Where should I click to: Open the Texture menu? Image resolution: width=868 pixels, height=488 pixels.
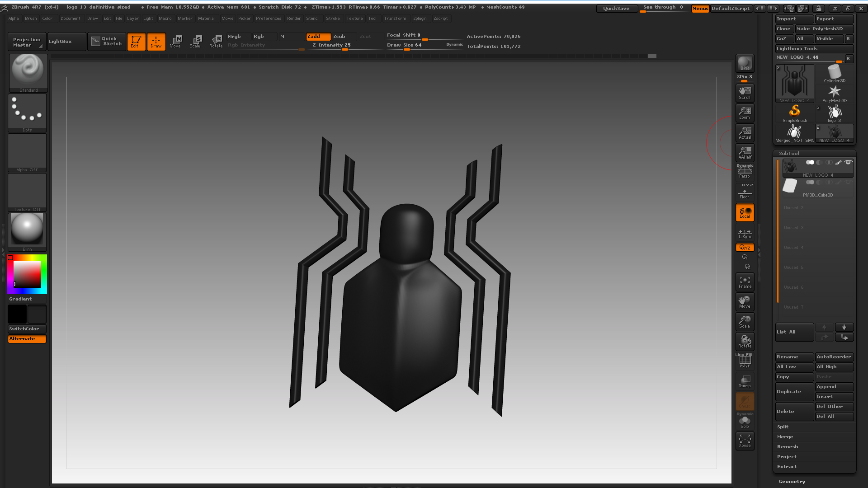click(x=354, y=19)
